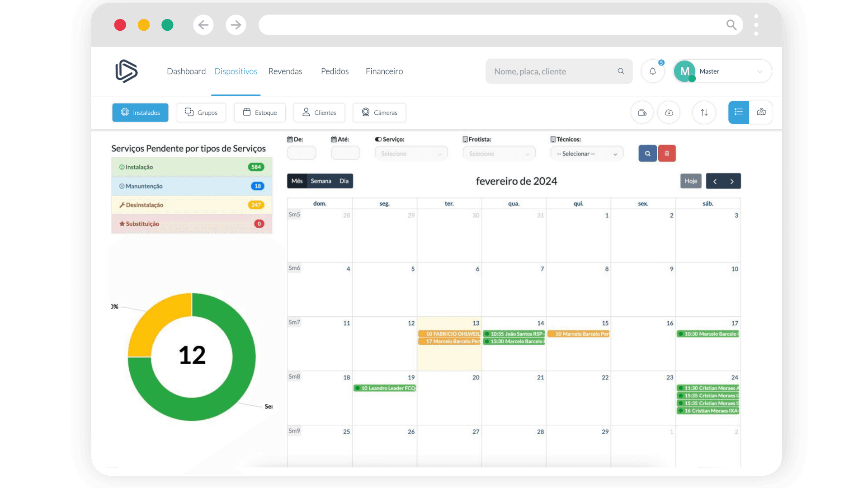Open the Estoque tab
The width and height of the screenshot is (868, 488).
tap(259, 113)
